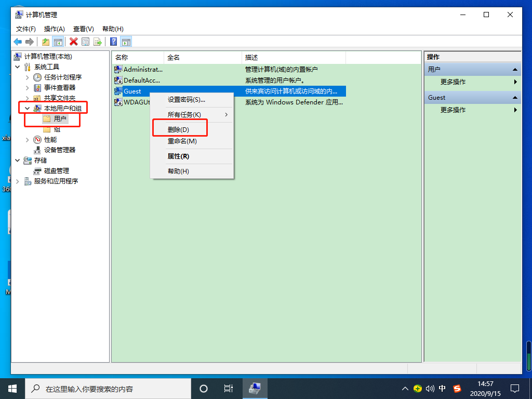Collapse the 用户 section in the actions pane
Screen dimensions: 532x399
click(x=515, y=70)
